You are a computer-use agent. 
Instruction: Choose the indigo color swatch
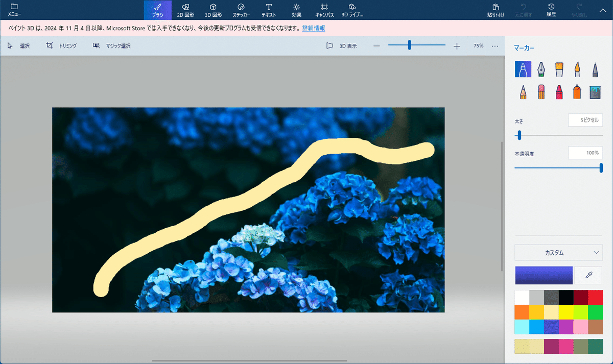pos(552,327)
